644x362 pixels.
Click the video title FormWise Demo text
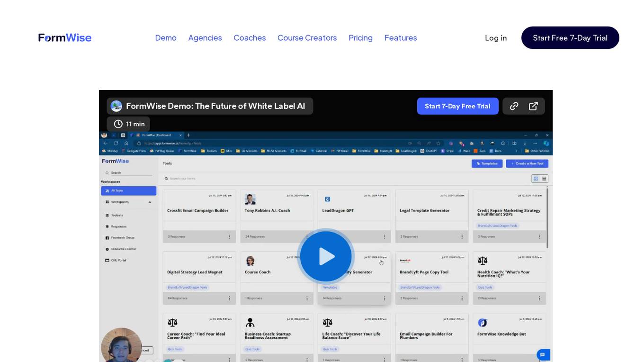215,106
